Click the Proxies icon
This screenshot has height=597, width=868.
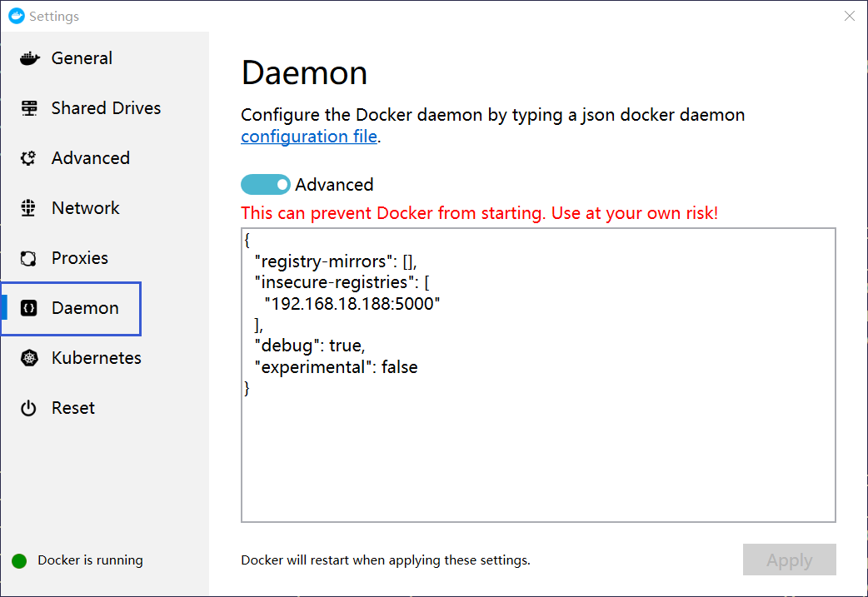28,258
